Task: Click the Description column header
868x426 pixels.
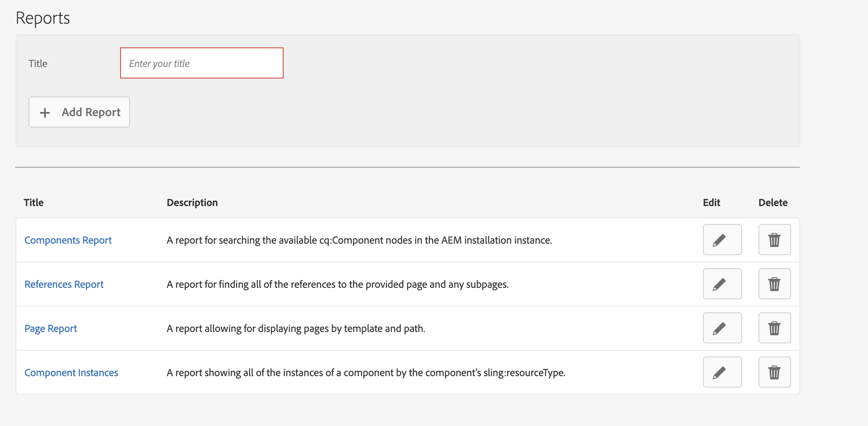Action: coord(192,203)
